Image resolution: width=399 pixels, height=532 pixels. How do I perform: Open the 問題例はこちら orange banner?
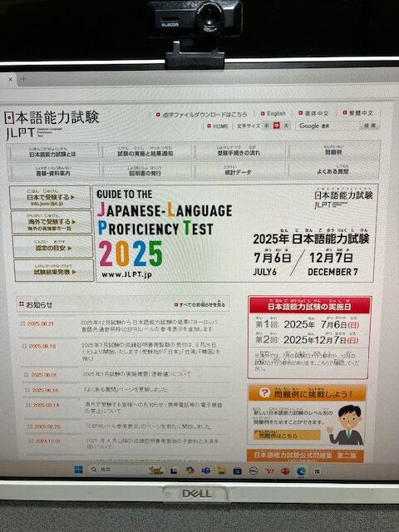(287, 435)
